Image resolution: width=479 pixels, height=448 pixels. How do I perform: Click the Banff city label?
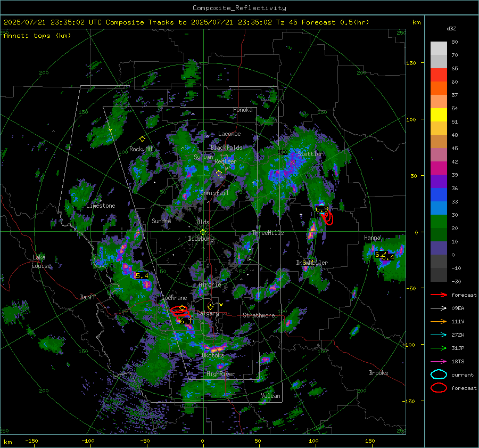click(88, 297)
